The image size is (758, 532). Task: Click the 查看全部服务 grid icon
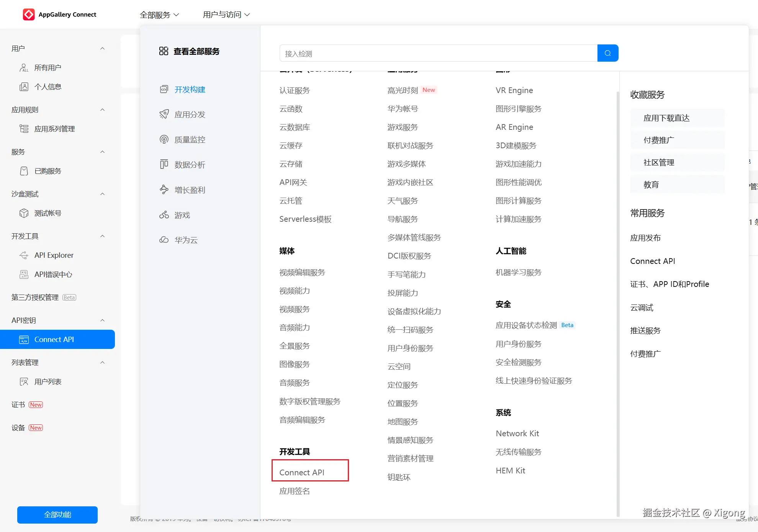coord(164,51)
